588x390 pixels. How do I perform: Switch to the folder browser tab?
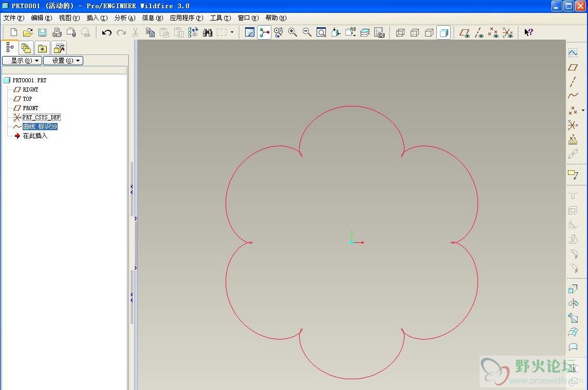point(26,48)
